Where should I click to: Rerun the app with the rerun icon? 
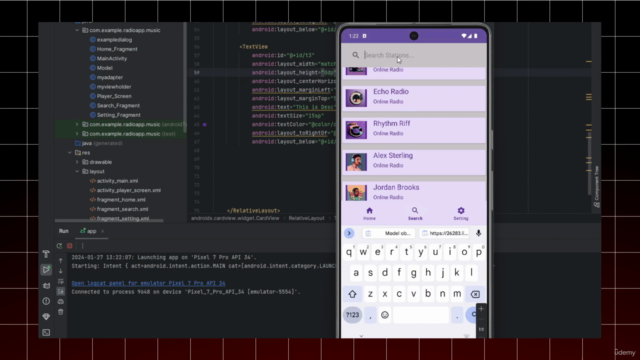pyautogui.click(x=60, y=246)
